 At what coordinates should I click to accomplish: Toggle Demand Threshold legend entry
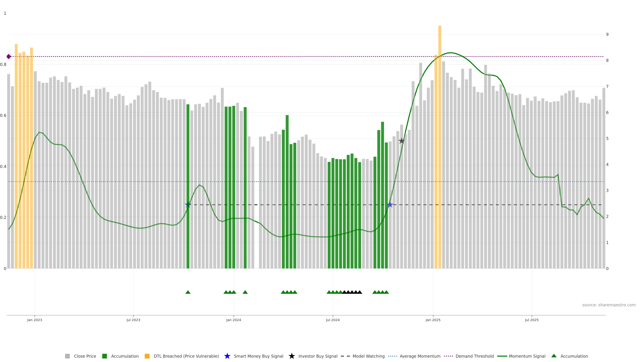tap(474, 356)
